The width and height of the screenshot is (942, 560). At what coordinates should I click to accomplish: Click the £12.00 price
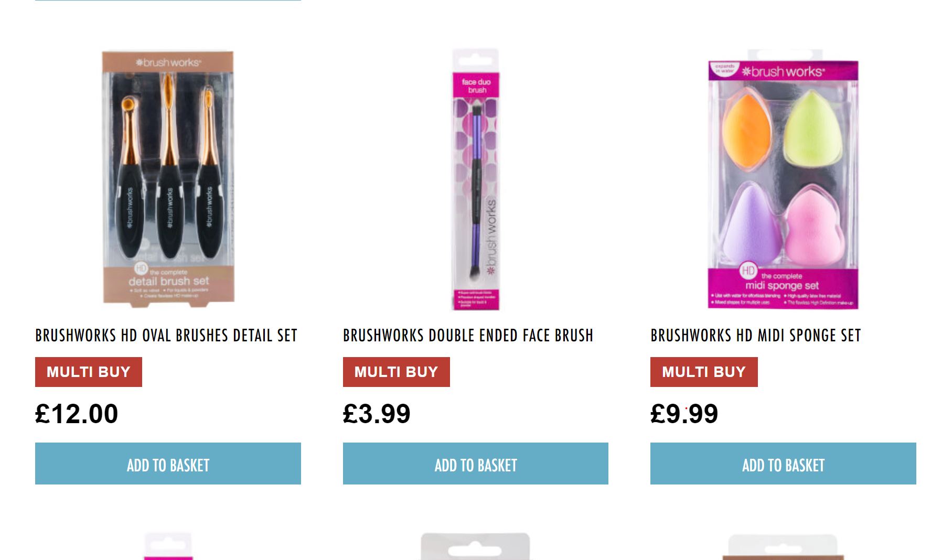coord(77,414)
